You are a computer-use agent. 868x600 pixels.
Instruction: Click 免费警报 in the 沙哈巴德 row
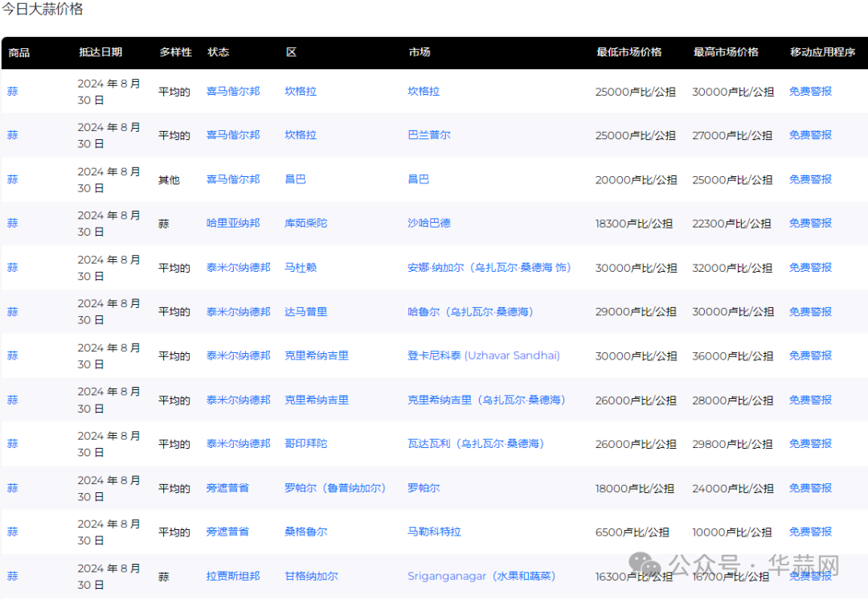tap(810, 224)
